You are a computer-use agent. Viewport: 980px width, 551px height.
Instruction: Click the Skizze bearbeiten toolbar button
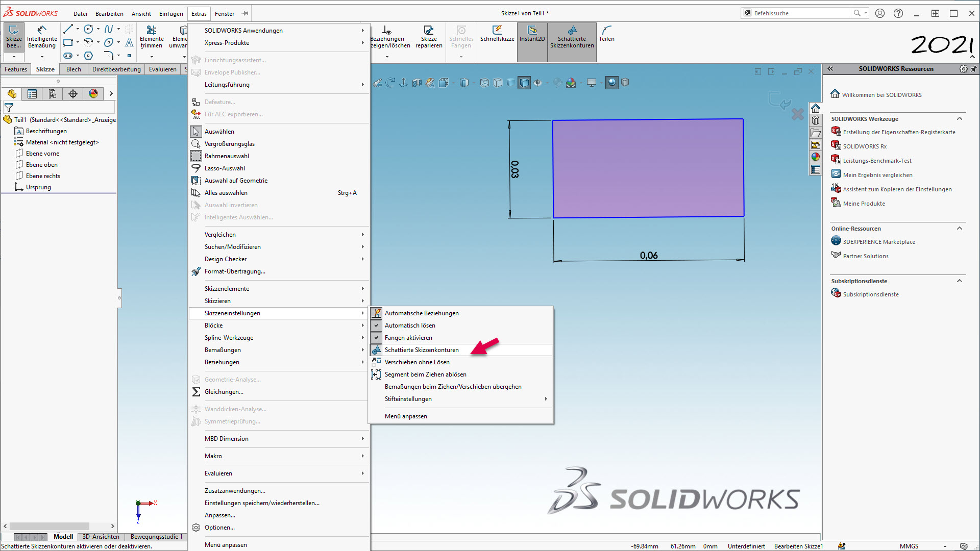tap(14, 37)
